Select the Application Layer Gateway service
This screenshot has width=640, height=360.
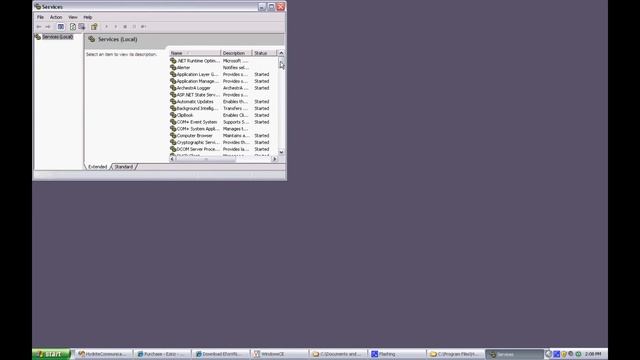223,74
